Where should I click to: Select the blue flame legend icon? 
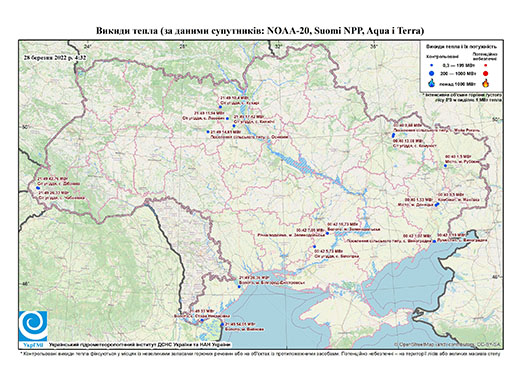(432, 83)
